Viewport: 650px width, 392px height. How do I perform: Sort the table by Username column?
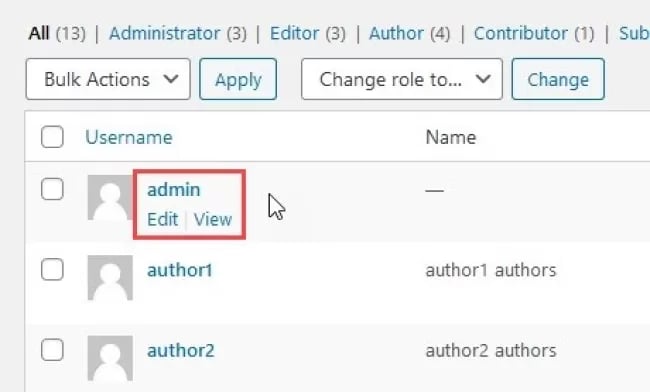tap(129, 137)
